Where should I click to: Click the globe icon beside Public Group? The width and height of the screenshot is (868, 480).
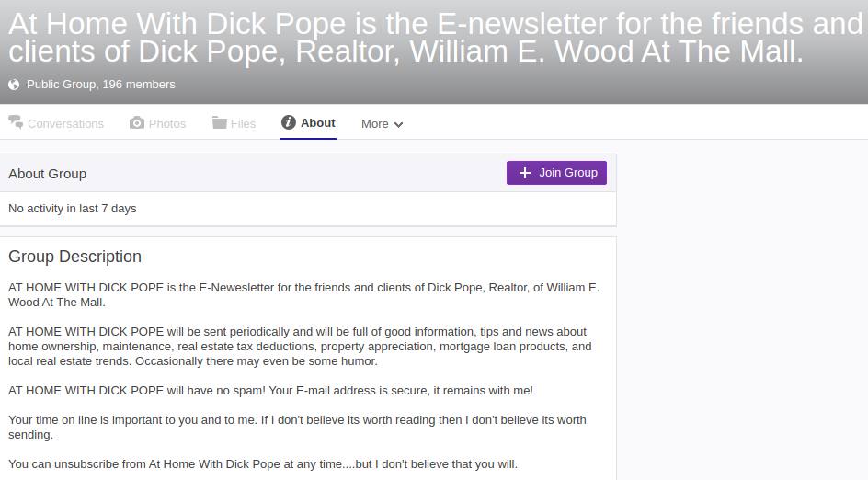click(14, 85)
